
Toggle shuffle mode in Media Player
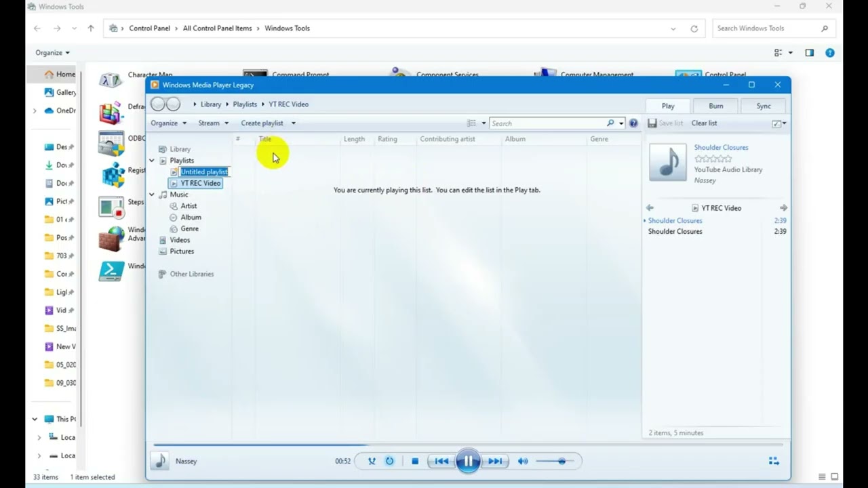372,461
